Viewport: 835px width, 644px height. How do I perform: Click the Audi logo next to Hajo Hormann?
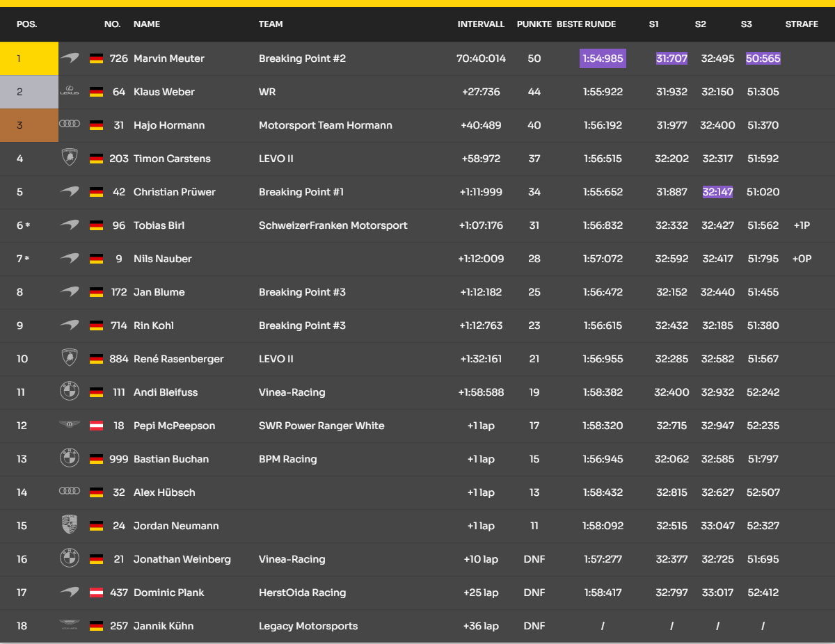[x=70, y=124]
